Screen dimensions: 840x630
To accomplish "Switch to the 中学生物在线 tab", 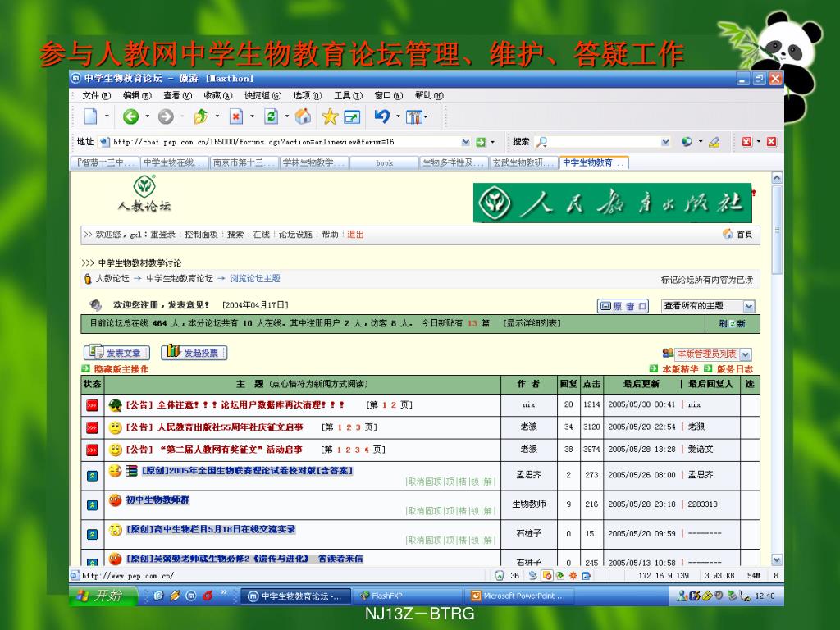I will (174, 162).
